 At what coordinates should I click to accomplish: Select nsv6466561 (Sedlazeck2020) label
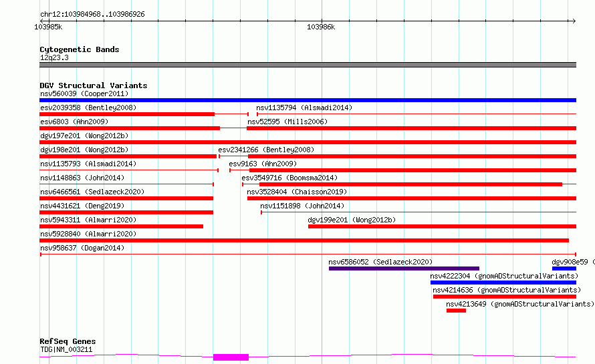(92, 192)
